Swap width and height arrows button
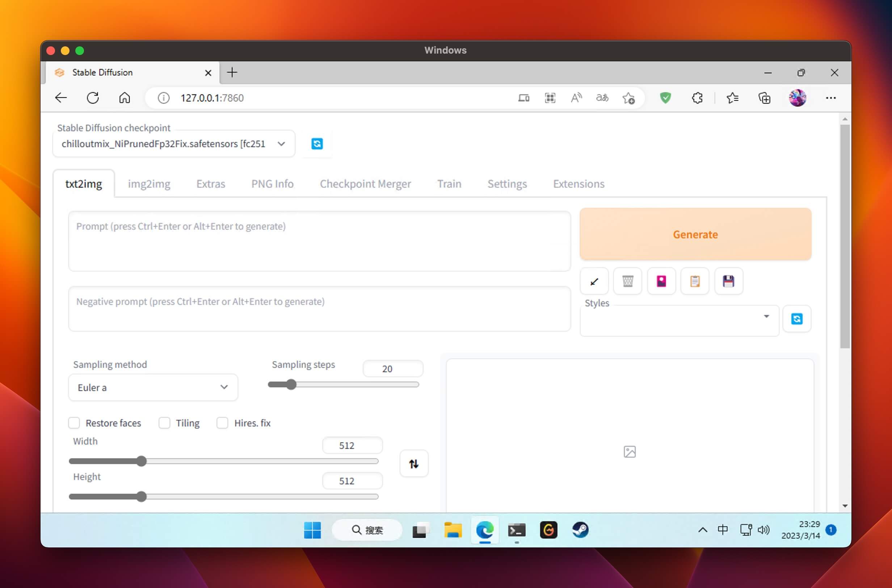This screenshot has width=892, height=588. 413,464
